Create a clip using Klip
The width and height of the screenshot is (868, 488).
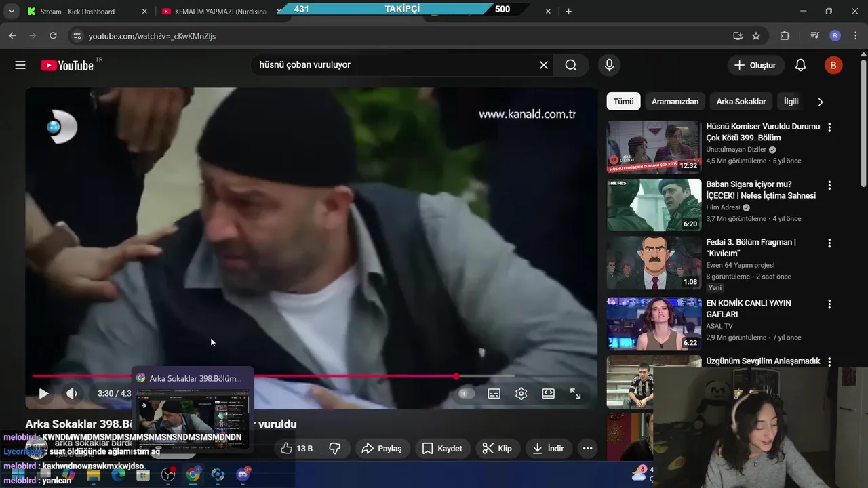(x=497, y=449)
